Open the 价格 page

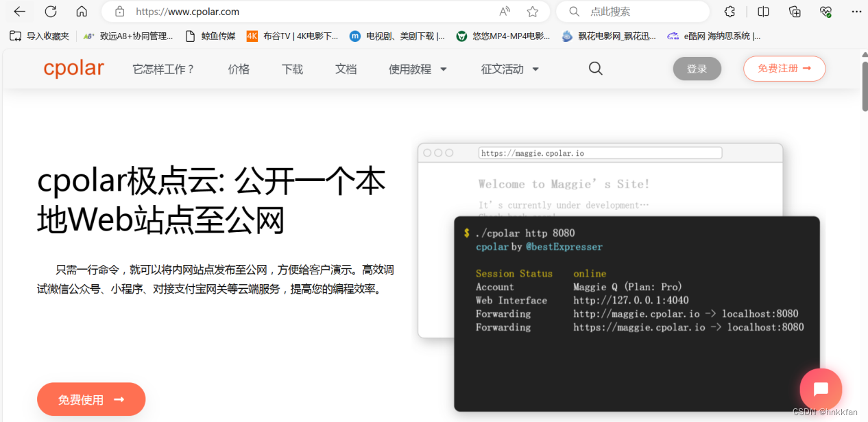239,69
